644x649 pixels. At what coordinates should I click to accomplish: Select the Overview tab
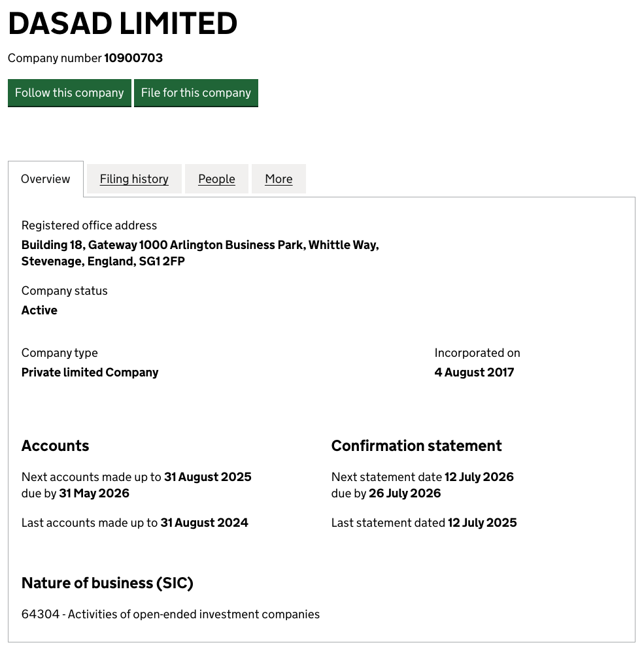coord(46,179)
